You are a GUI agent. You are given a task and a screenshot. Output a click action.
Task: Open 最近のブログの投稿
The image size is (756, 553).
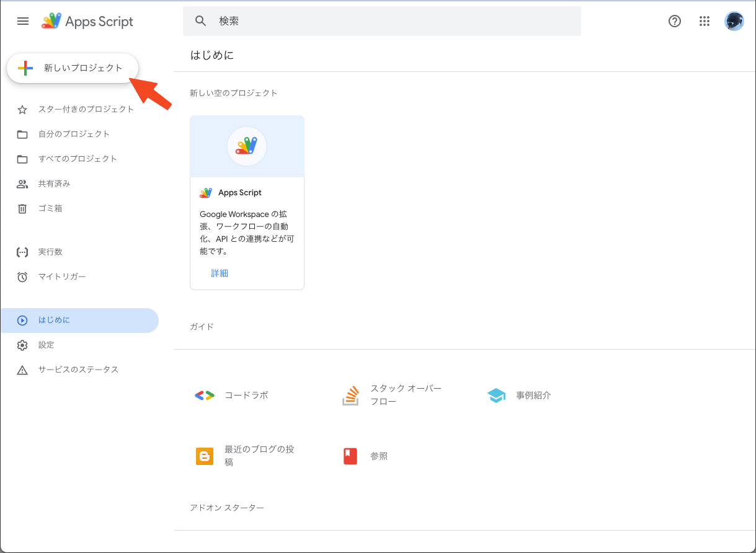point(259,456)
